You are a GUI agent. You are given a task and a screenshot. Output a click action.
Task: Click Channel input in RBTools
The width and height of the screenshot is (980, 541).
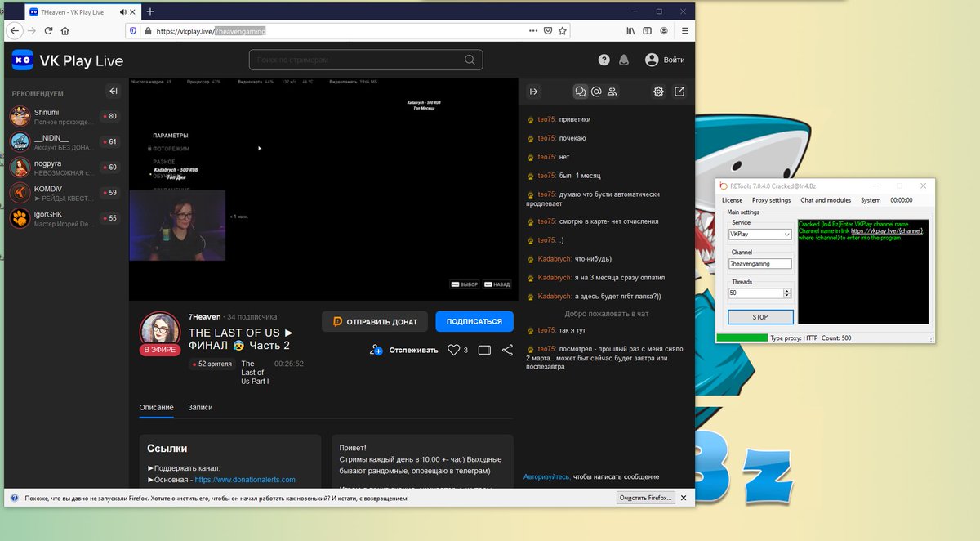(x=759, y=264)
